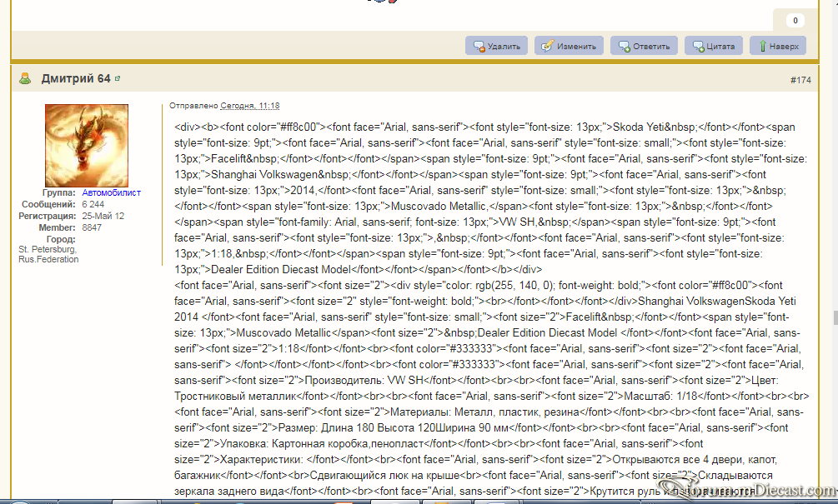Click the Изменить (Edit) button
Viewport: 838px width, 504px height.
(x=570, y=46)
